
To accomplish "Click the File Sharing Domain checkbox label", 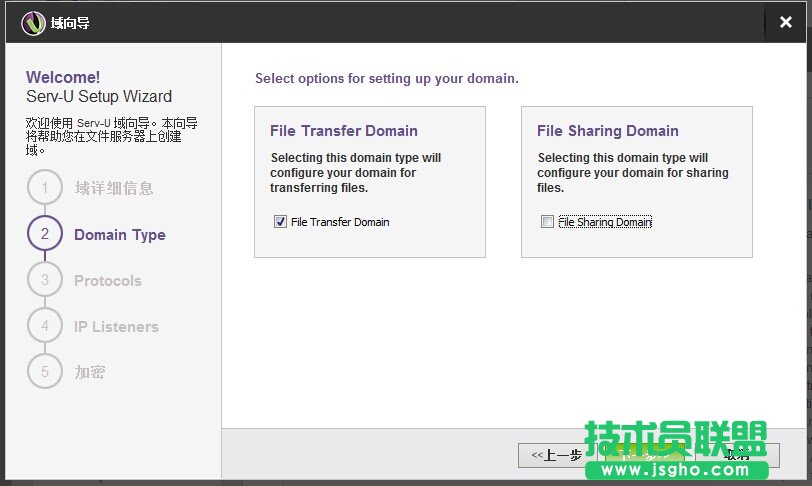I will pyautogui.click(x=604, y=222).
